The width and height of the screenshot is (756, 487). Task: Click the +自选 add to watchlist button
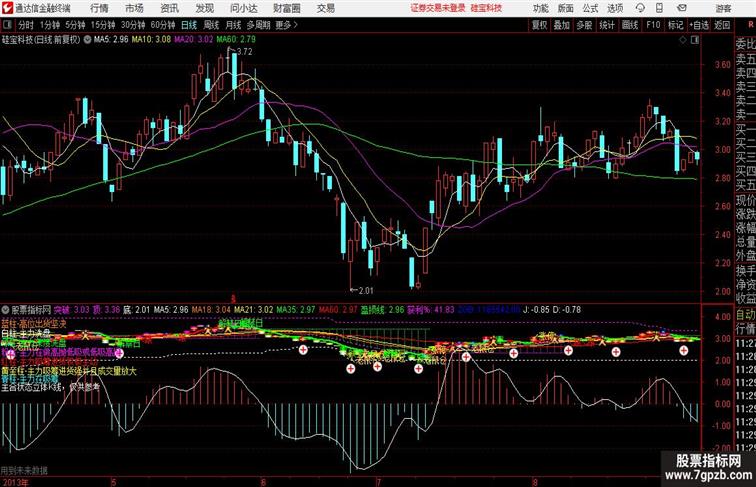click(699, 25)
